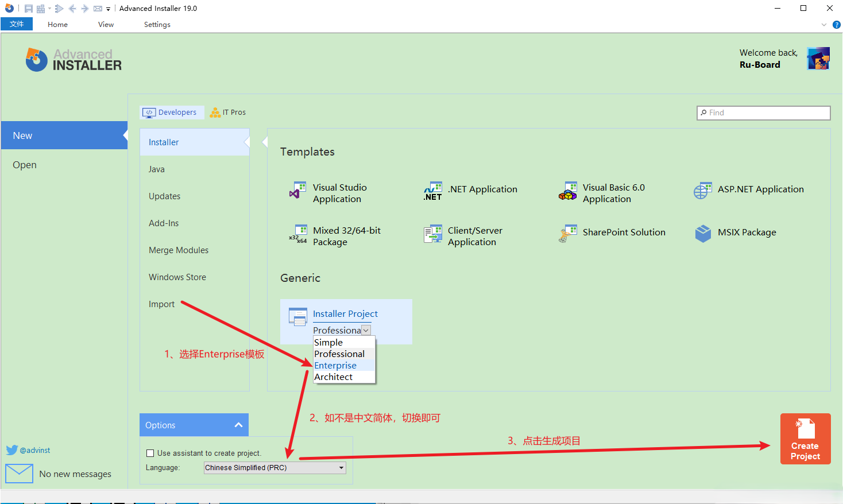Click the mail envelope icon in title bar

tap(98, 9)
